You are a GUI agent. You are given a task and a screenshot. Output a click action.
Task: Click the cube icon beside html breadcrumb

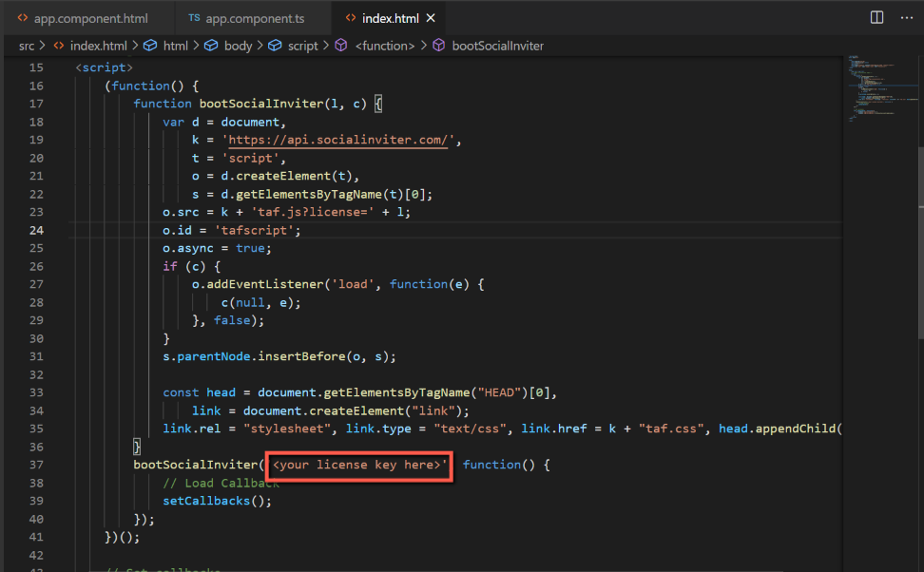[x=151, y=46]
